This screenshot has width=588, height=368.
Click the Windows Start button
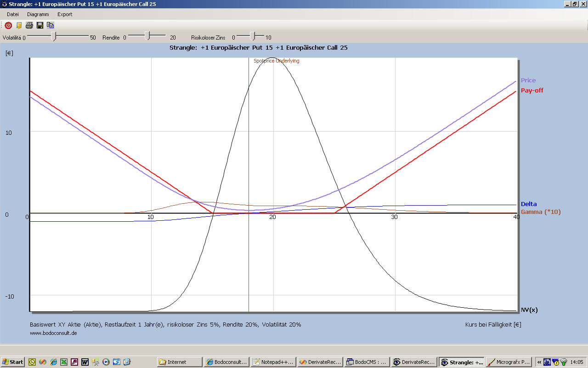(x=13, y=362)
